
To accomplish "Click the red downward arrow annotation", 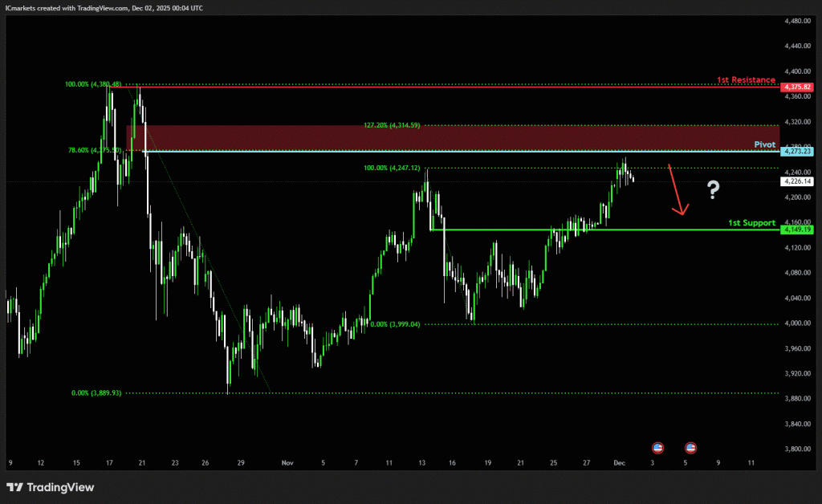I will (676, 190).
